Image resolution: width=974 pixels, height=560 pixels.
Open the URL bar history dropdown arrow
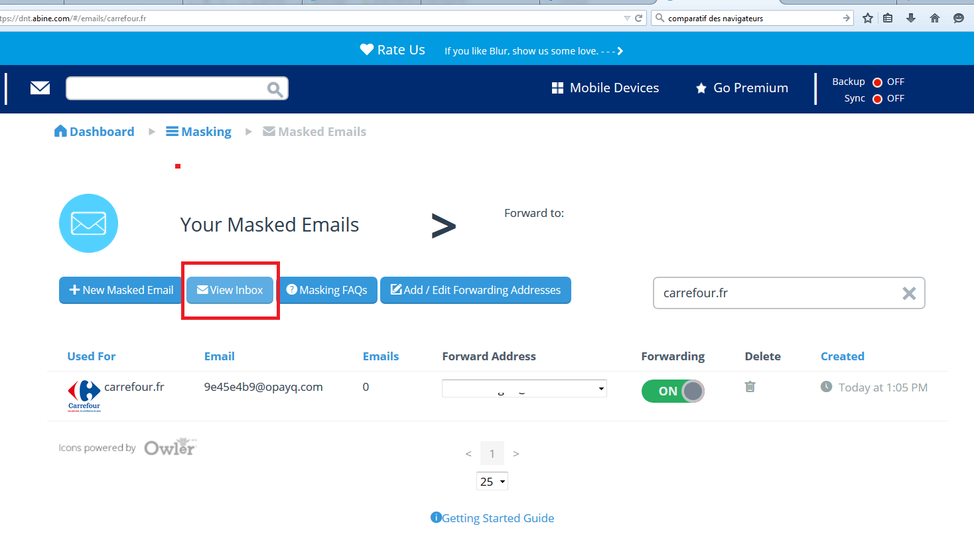point(627,18)
